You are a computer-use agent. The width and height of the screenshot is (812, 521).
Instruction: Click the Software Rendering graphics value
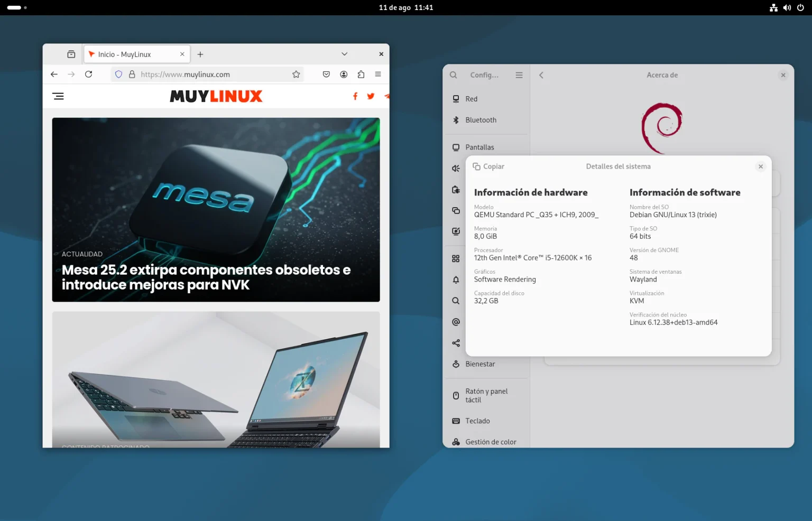click(x=505, y=280)
